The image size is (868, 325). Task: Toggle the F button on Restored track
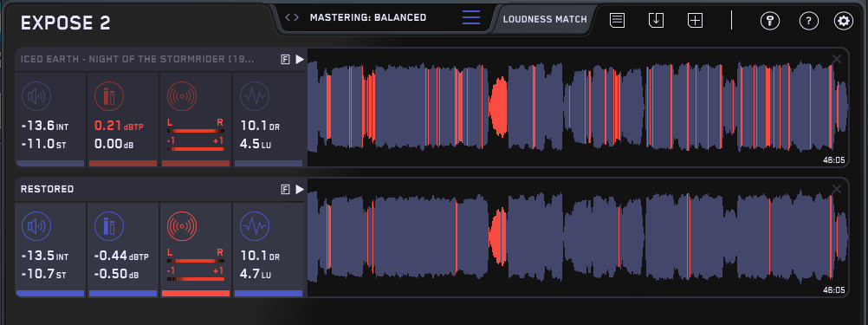(286, 189)
